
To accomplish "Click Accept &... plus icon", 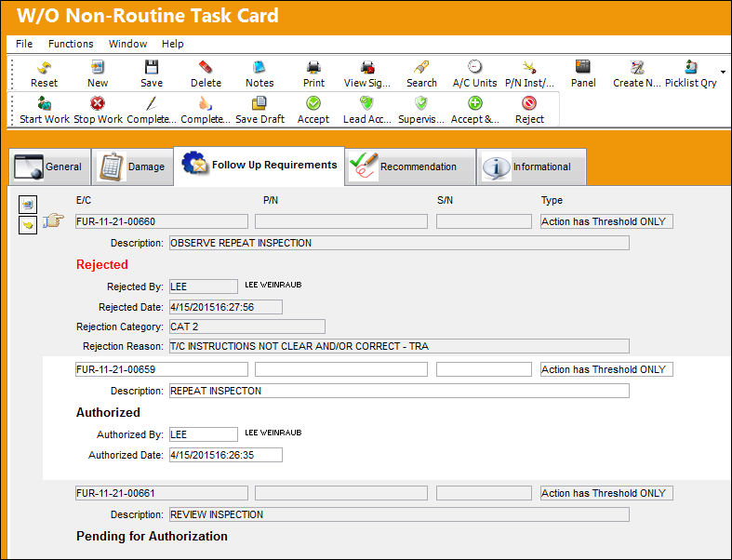I will 474,103.
